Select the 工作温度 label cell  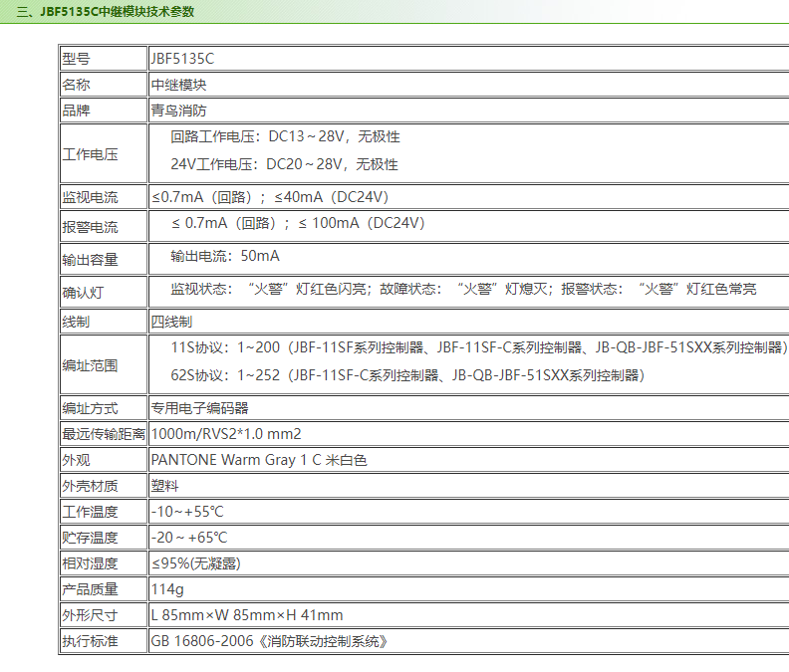pos(104,512)
